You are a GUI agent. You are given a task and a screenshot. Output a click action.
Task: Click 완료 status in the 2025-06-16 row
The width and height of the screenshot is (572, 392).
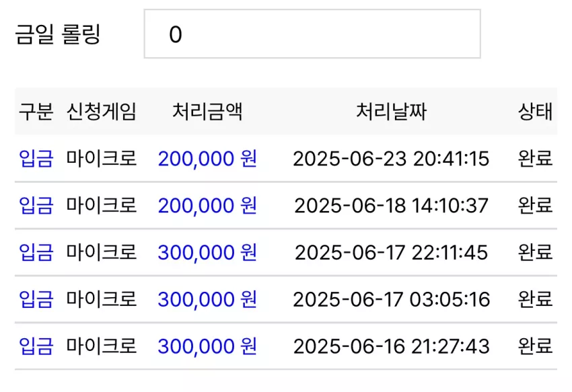pos(535,346)
